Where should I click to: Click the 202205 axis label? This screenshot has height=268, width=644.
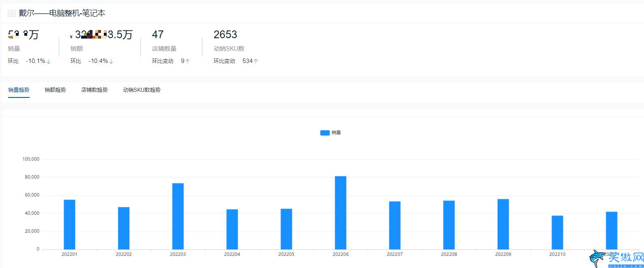pyautogui.click(x=286, y=255)
